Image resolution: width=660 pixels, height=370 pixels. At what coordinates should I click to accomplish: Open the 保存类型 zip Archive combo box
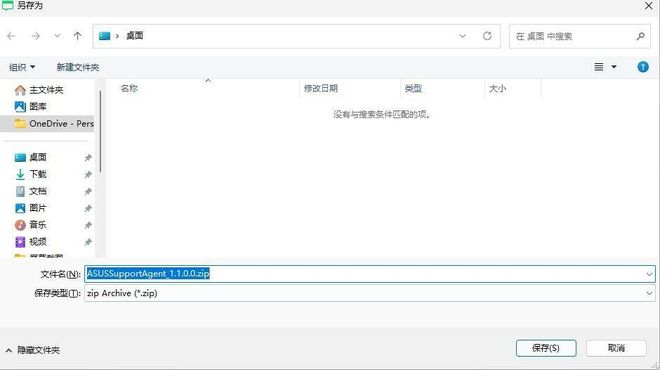(370, 293)
